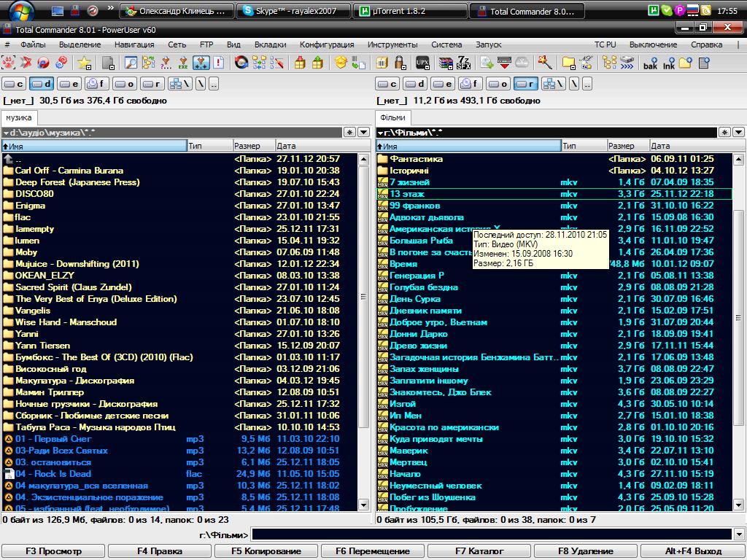Screen dimensions: 747x560
Task: Click the UPX packer icon
Action: [422, 63]
